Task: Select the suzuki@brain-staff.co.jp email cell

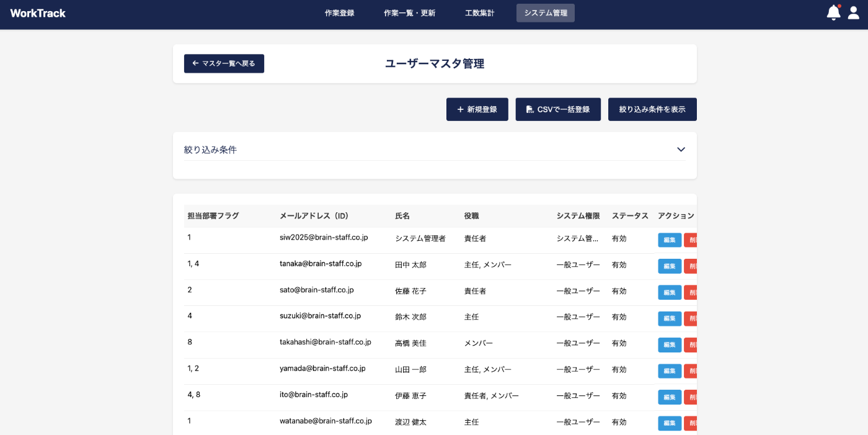Action: [x=320, y=316]
